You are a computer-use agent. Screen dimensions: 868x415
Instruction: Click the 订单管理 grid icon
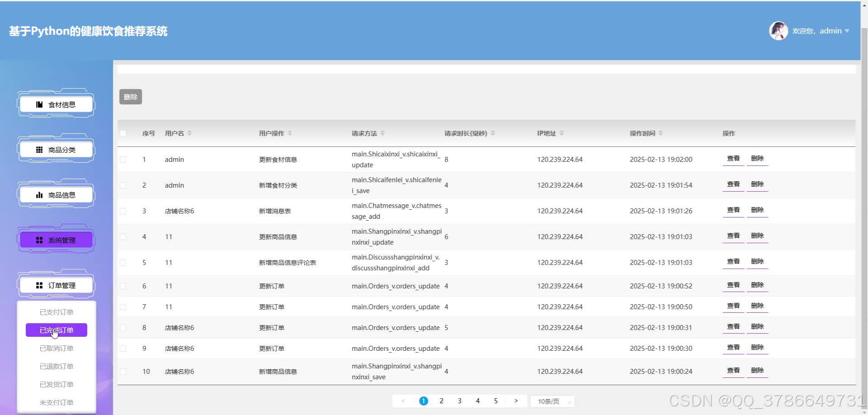click(x=39, y=285)
